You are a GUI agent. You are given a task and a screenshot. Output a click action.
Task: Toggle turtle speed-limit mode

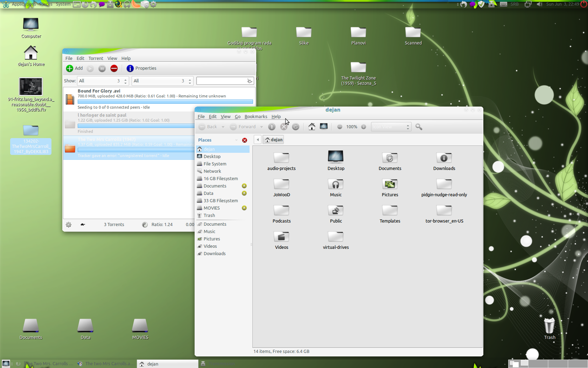(83, 225)
